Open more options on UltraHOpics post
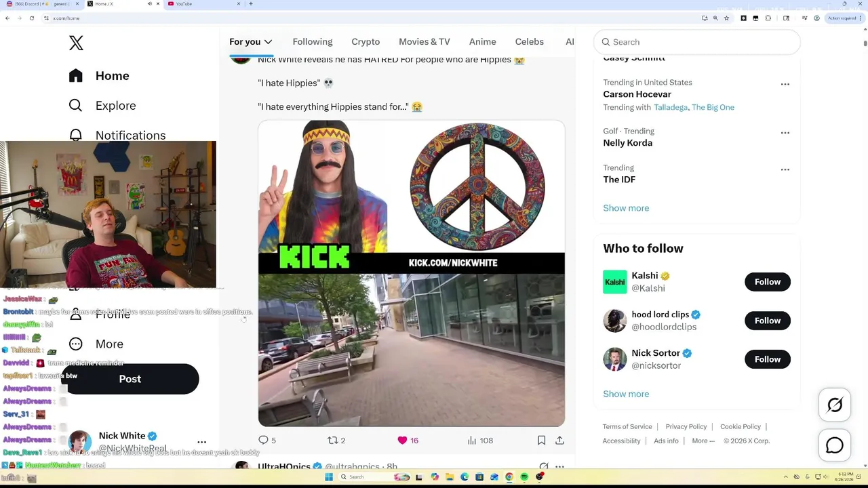The width and height of the screenshot is (868, 488). (559, 466)
